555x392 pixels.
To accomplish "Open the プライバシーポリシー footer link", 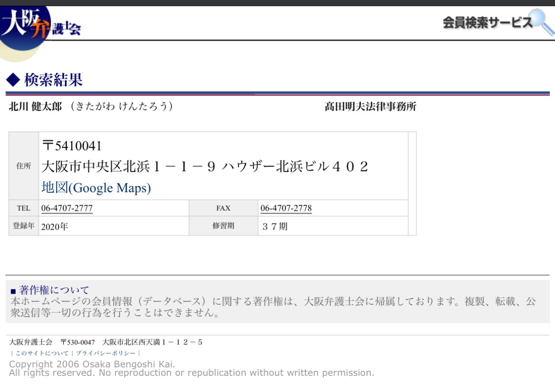I will pos(105,353).
